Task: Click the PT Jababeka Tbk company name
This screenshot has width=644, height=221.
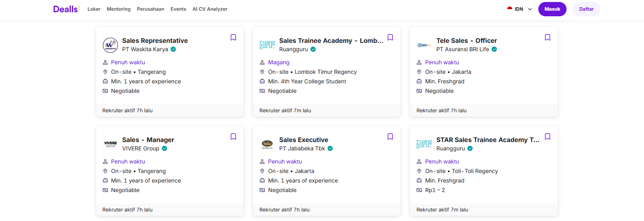Action: [x=302, y=148]
